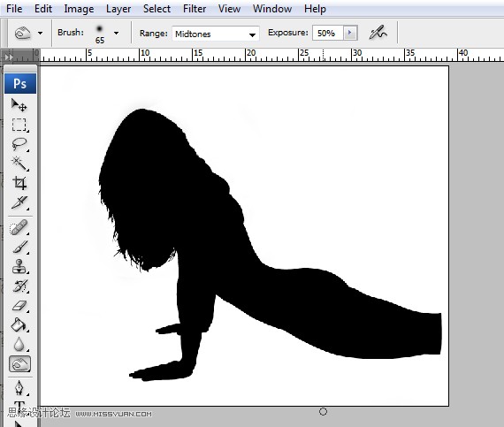Open the Filter menu
Screen dimensions: 504x427
(195, 9)
